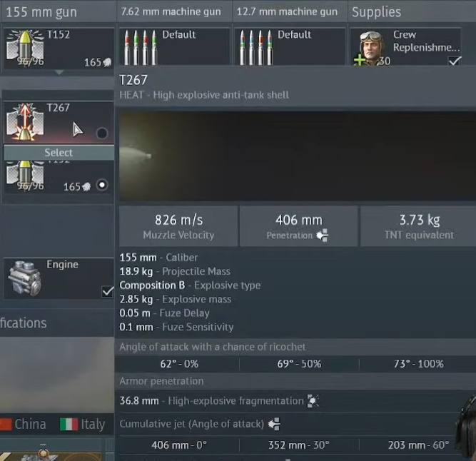The image size is (476, 461).
Task: Open the China nation tab
Action: coord(23,425)
